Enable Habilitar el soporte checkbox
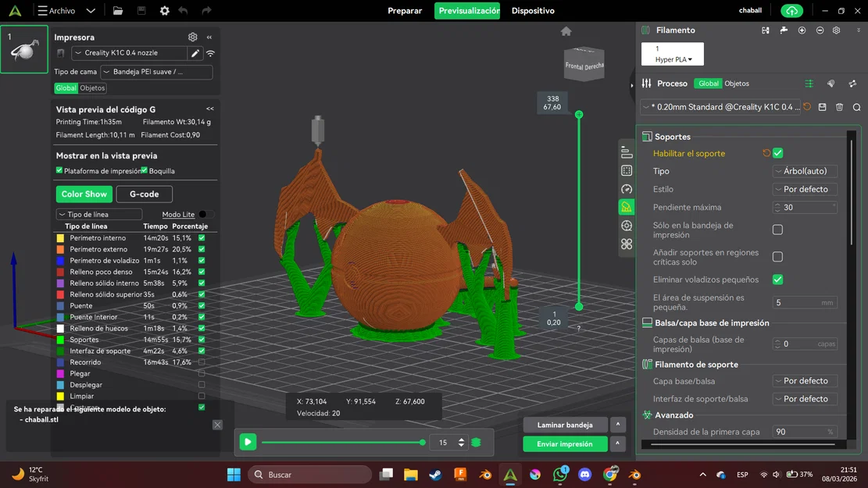 [x=777, y=153]
